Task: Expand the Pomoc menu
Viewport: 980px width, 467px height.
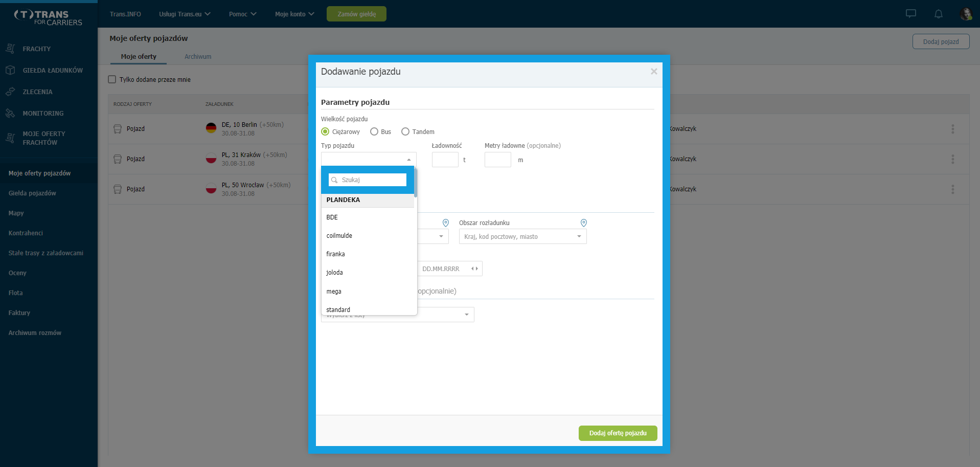Action: click(243, 14)
